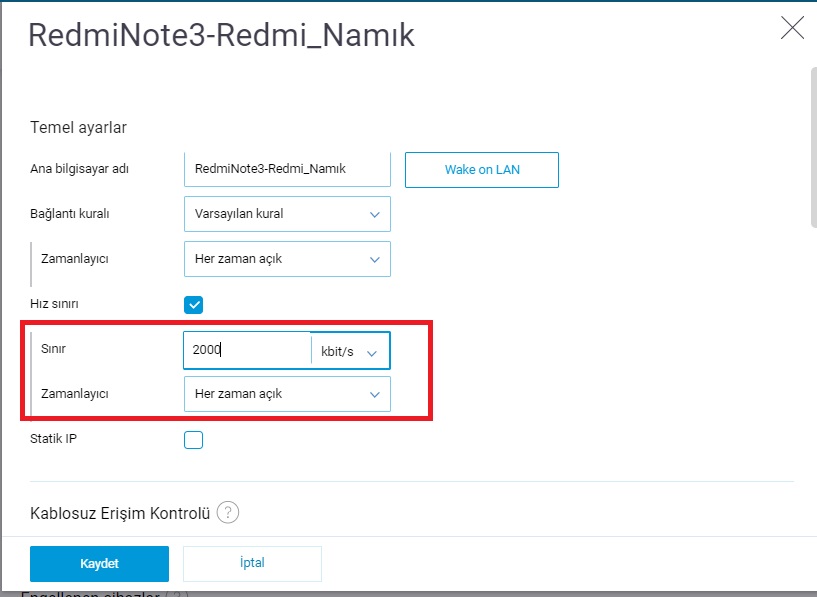Expand the first Zamanlayıcı dropdown under Bağlantı kuralı

pyautogui.click(x=287, y=259)
